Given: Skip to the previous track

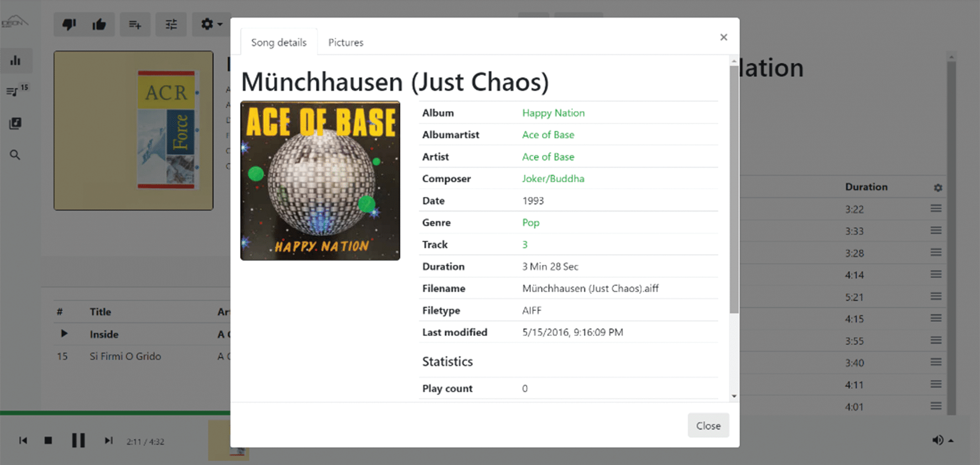Looking at the screenshot, I should [23, 441].
